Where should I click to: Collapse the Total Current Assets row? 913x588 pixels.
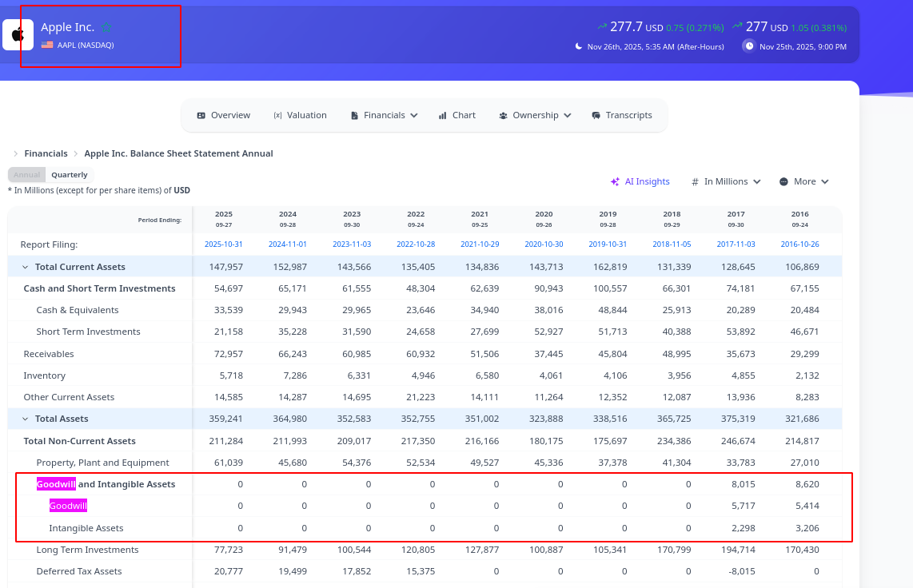(x=25, y=267)
